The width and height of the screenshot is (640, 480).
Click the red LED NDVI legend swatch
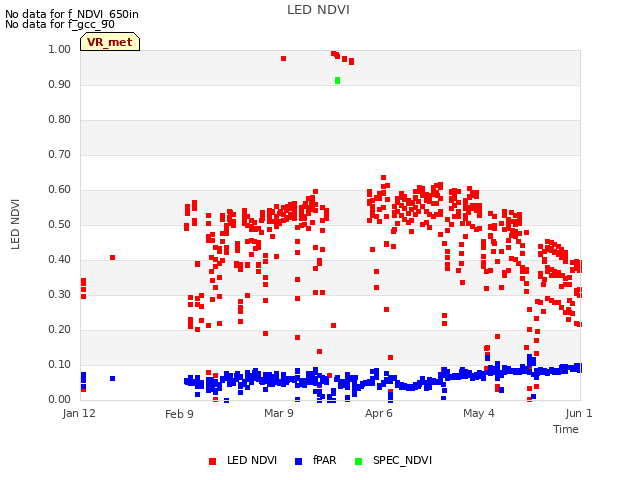point(212,461)
